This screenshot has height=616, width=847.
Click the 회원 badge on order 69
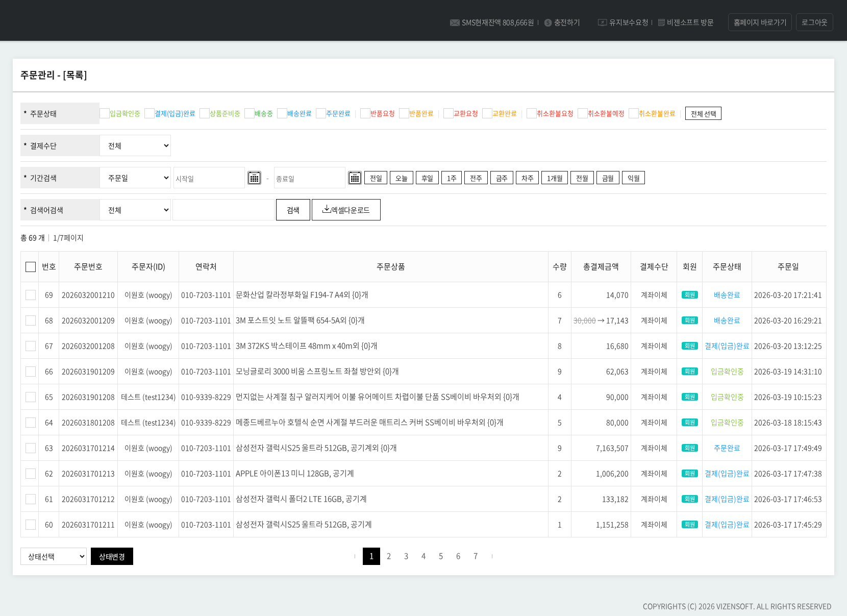coord(689,295)
